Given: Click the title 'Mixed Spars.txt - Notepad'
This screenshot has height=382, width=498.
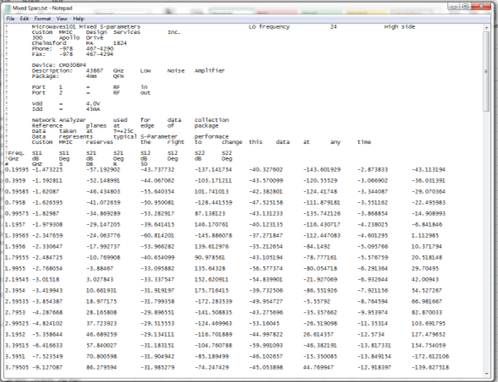Looking at the screenshot, I should [42, 8].
